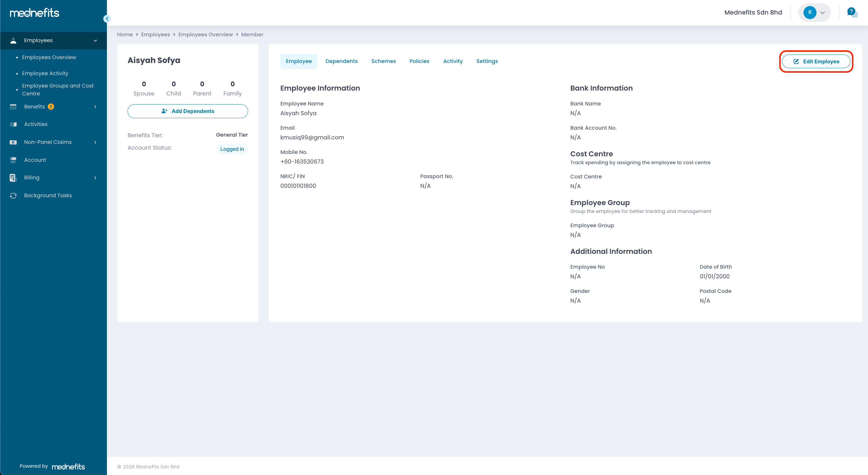Click the Background Tasks sync icon
Screen dimensions: 868x475
pos(13,195)
